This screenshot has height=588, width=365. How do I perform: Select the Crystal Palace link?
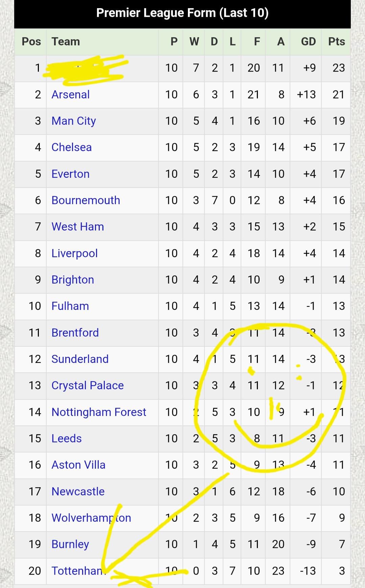tap(88, 386)
